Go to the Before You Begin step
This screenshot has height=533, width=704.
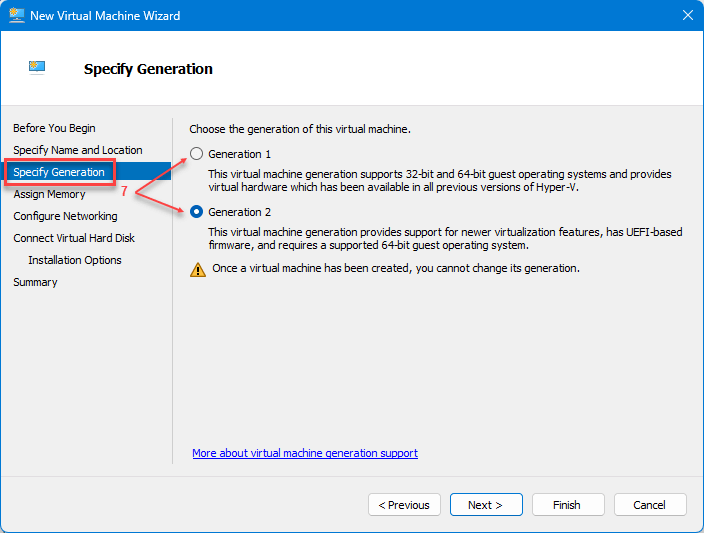tap(54, 128)
